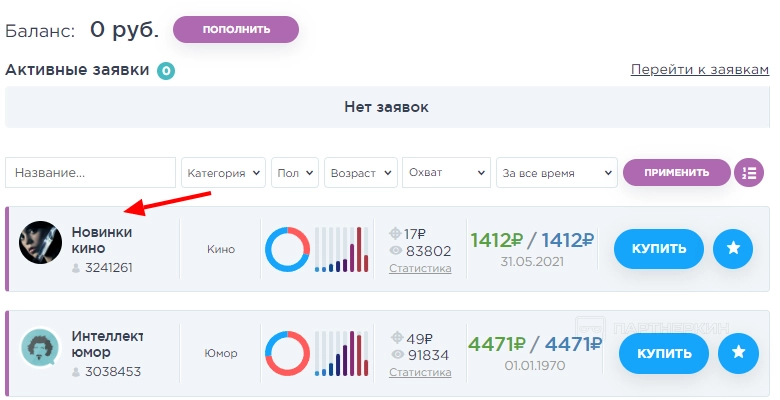This screenshot has height=400, width=780.
Task: Click the gender donut chart for Новинки кино
Action: click(287, 249)
